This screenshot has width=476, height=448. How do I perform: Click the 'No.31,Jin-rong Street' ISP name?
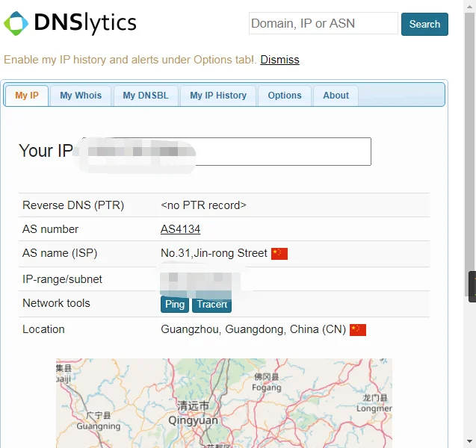click(x=214, y=253)
